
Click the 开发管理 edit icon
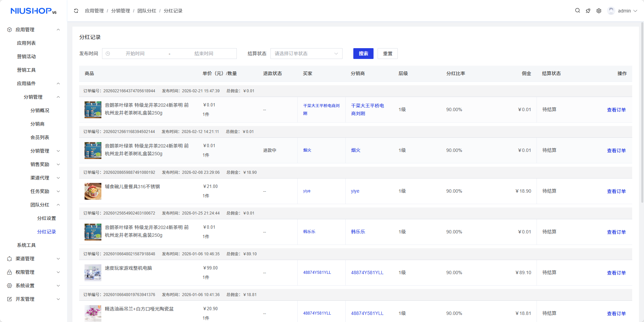[x=9, y=299]
